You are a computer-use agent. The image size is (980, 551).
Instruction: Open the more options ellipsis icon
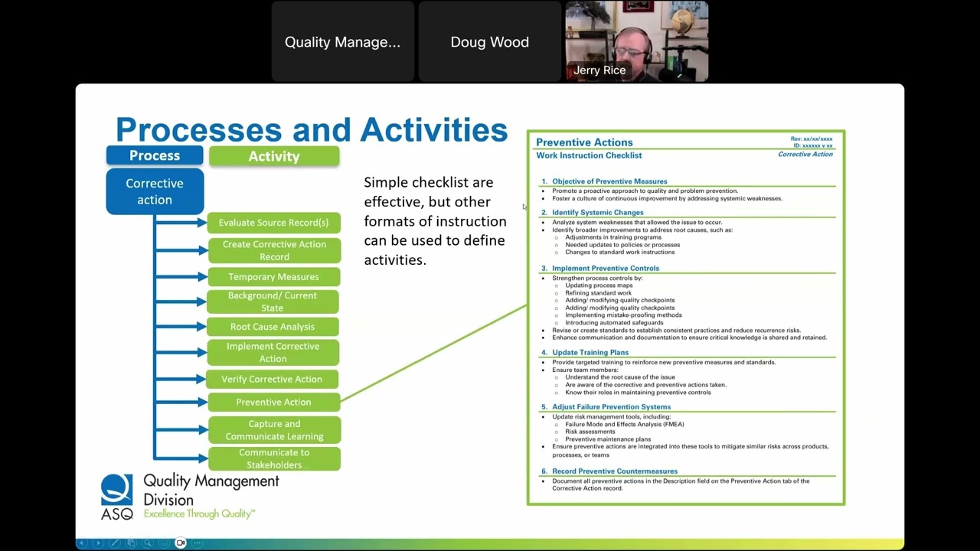[x=197, y=543]
